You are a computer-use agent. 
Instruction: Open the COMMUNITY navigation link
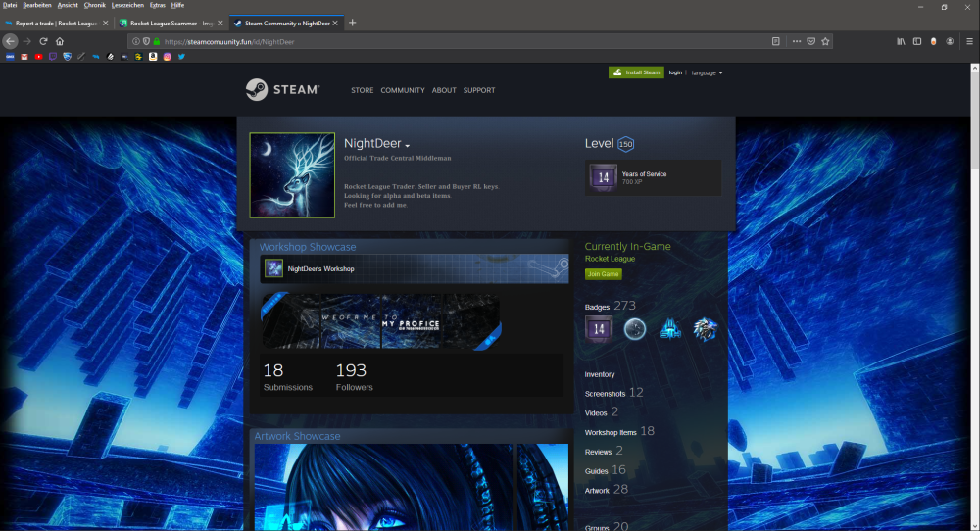point(403,90)
